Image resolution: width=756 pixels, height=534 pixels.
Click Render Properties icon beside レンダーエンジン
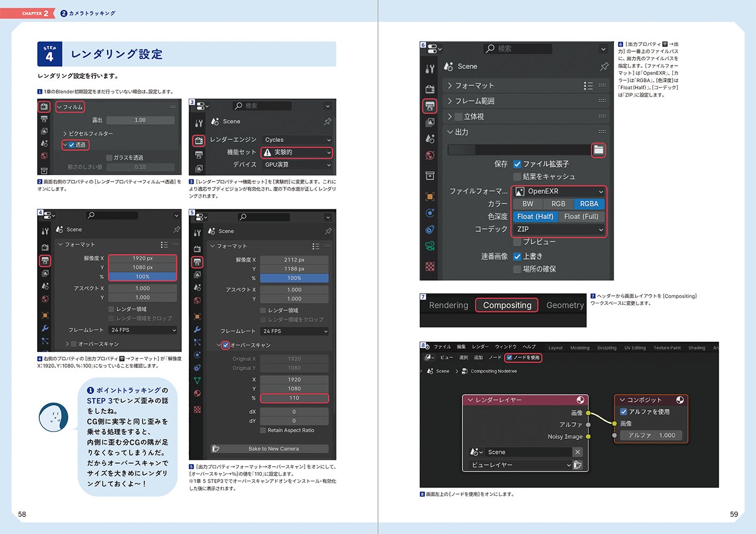198,140
